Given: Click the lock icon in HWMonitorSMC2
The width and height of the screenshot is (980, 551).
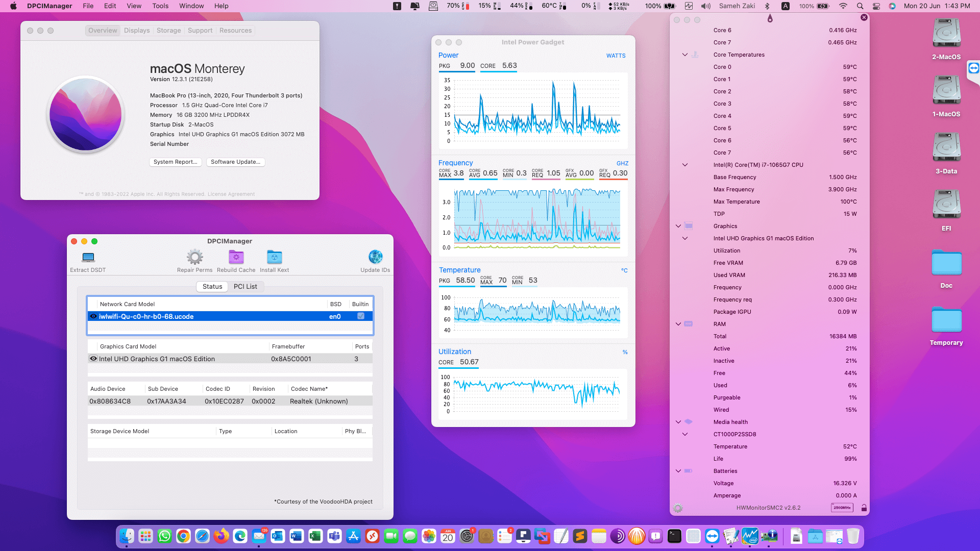Looking at the screenshot, I should (864, 508).
